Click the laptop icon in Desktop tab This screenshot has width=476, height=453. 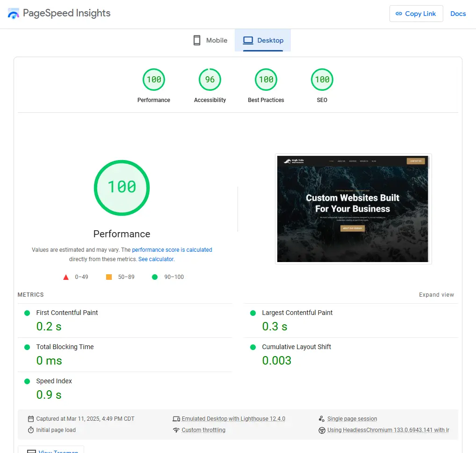pyautogui.click(x=248, y=40)
